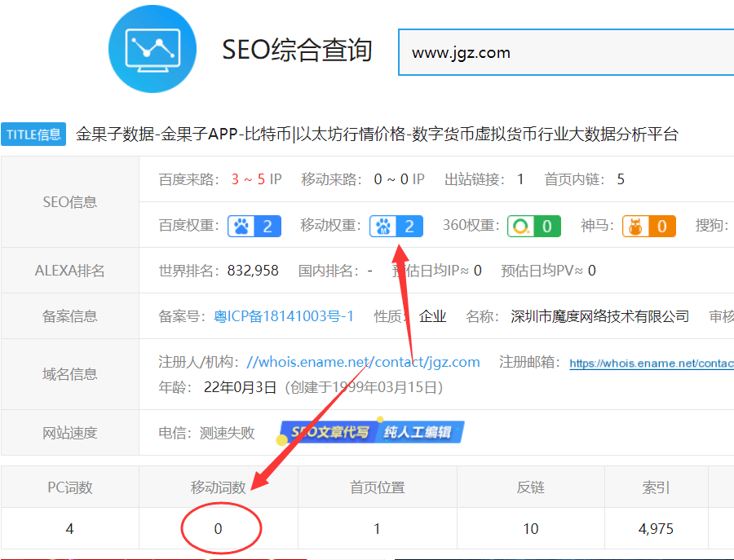The image size is (734, 560).
Task: Click the 首页位置 value 1
Action: click(x=377, y=529)
